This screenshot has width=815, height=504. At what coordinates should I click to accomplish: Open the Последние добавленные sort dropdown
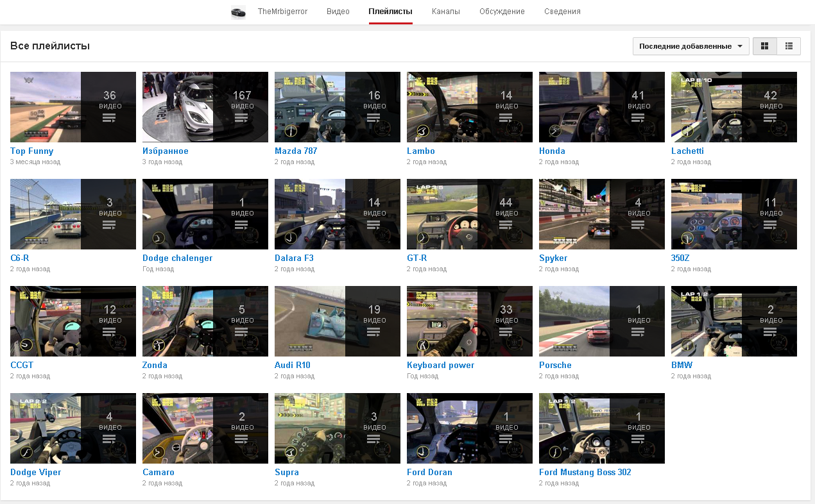(x=691, y=46)
